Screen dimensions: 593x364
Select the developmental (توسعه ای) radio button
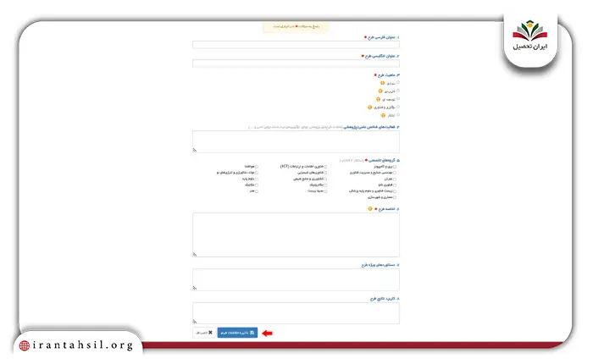398,99
